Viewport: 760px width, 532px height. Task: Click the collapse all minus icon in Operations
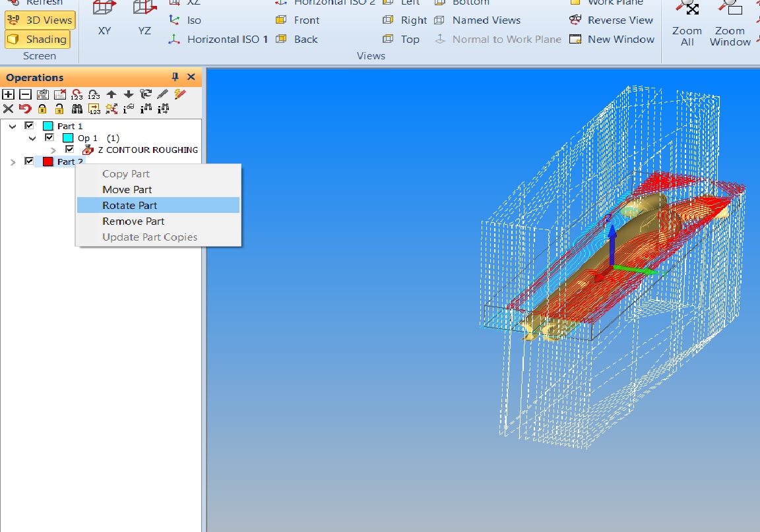point(25,94)
